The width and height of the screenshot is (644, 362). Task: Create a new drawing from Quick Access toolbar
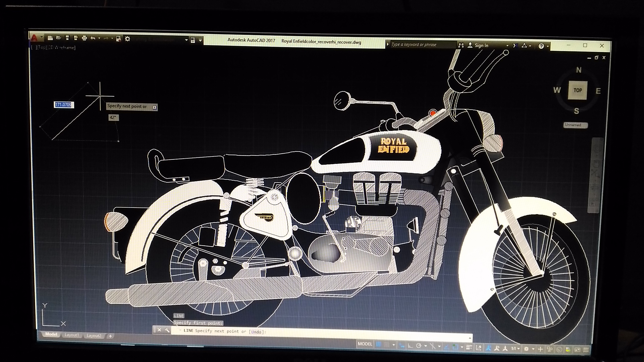pos(50,38)
